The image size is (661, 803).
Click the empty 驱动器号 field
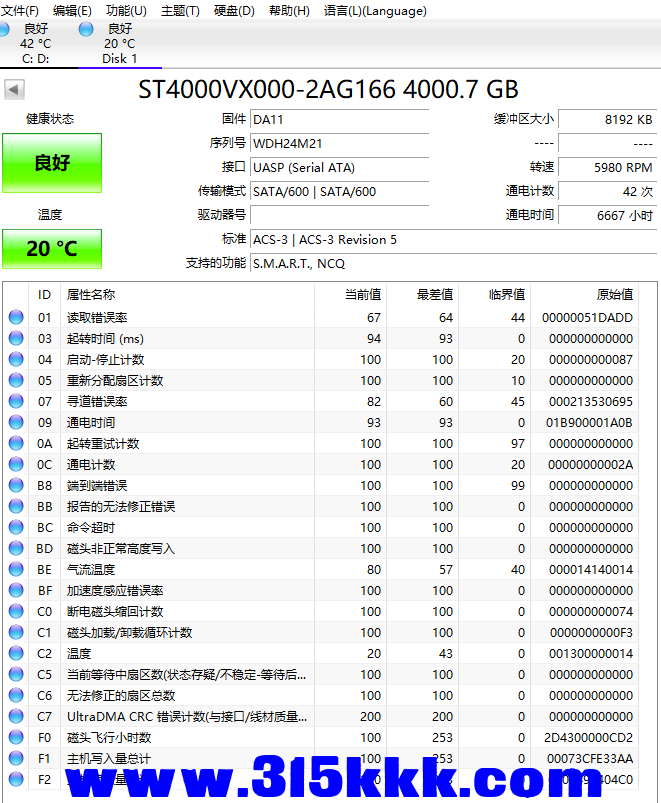click(x=339, y=216)
